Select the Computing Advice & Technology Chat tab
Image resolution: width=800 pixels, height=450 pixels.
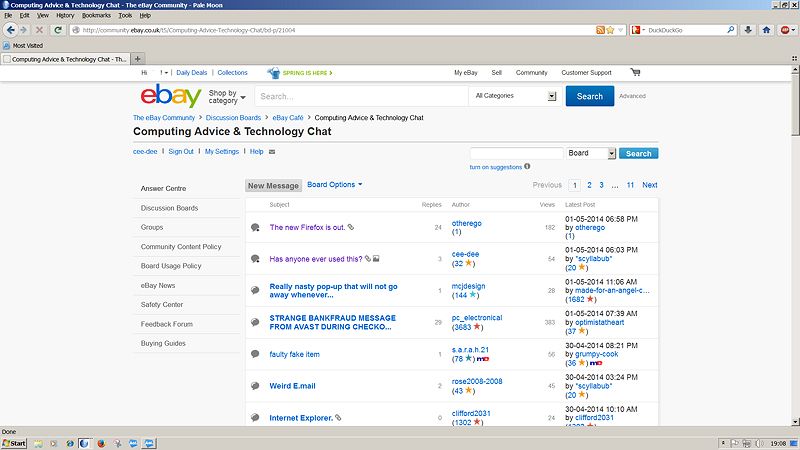(65, 59)
